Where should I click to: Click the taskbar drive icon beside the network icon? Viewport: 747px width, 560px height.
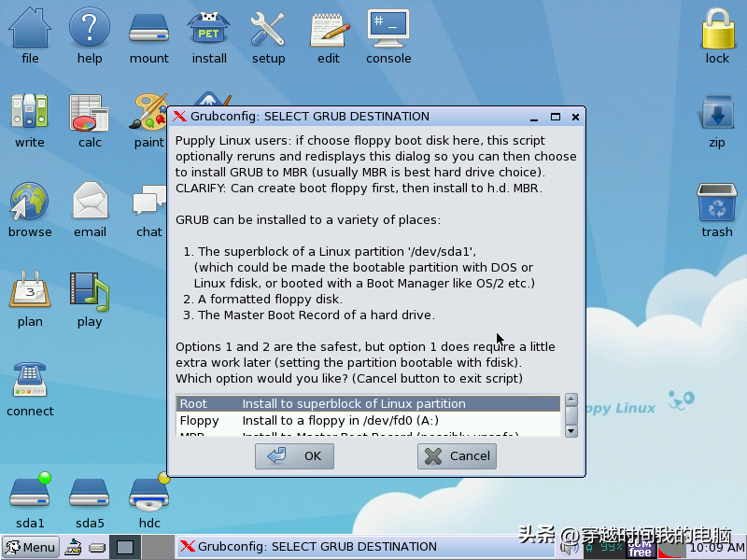[97, 548]
